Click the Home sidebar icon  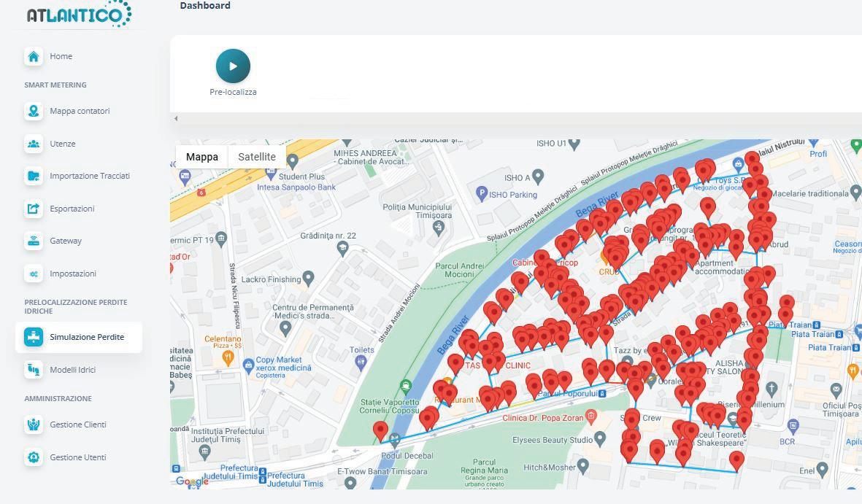(x=34, y=56)
